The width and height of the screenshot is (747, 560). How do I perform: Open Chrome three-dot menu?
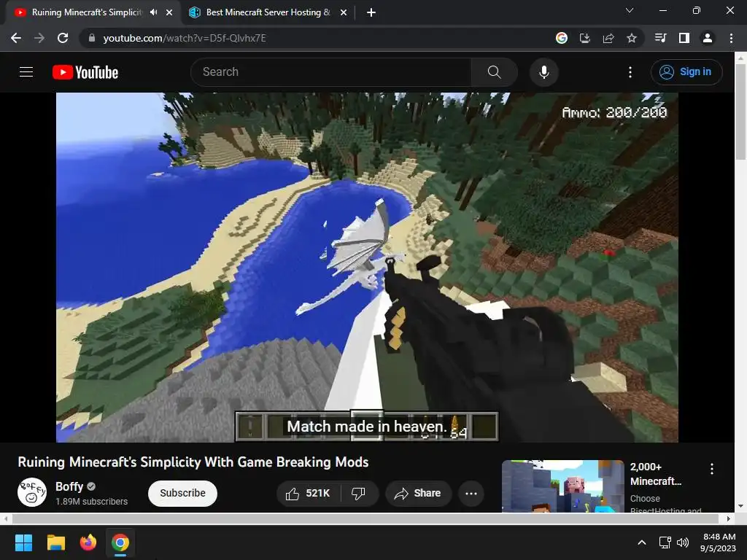click(x=731, y=38)
